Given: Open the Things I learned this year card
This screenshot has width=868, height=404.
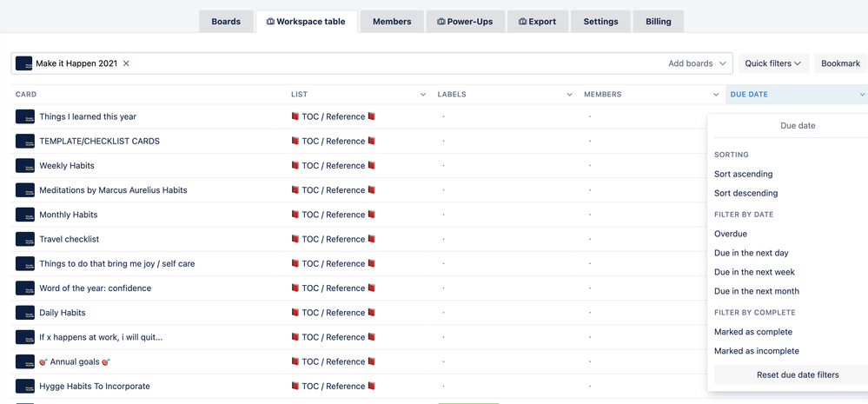Looking at the screenshot, I should [x=88, y=116].
